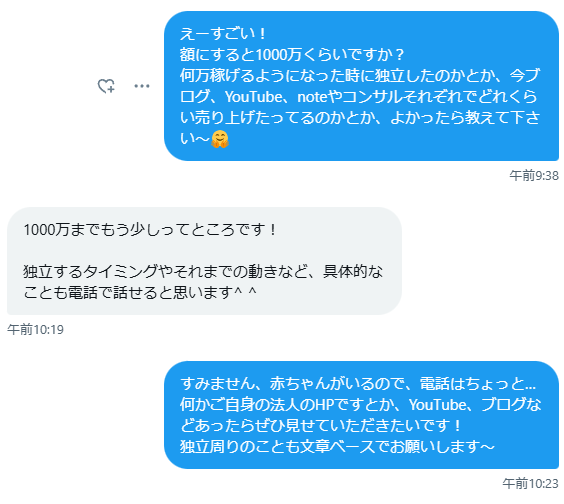Click the word YouTube in the first message
This screenshot has height=504, width=564.
tap(254, 97)
